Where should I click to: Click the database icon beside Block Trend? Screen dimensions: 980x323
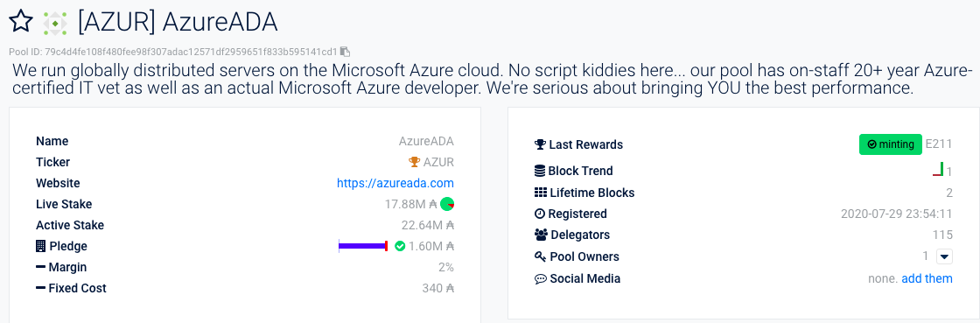coord(540,171)
